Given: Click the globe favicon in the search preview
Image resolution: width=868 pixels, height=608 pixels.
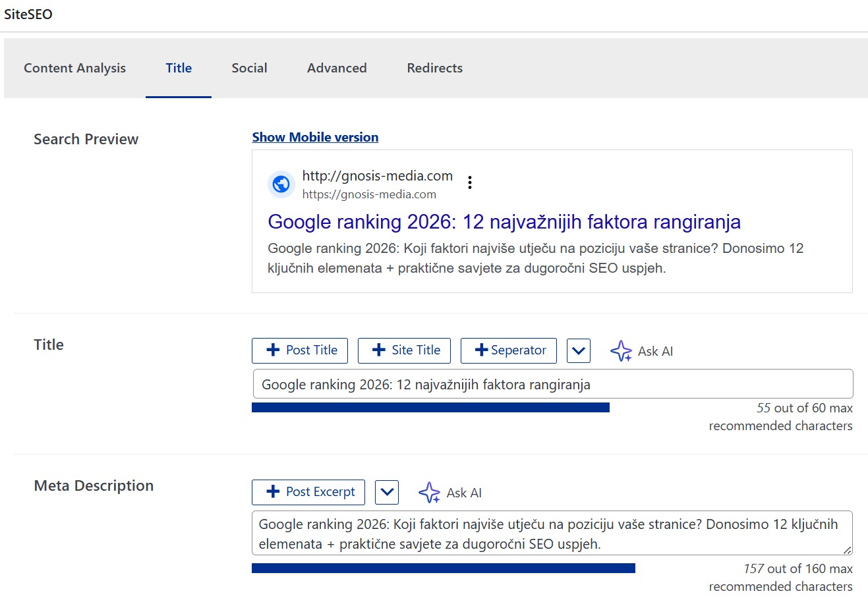Looking at the screenshot, I should (x=281, y=184).
